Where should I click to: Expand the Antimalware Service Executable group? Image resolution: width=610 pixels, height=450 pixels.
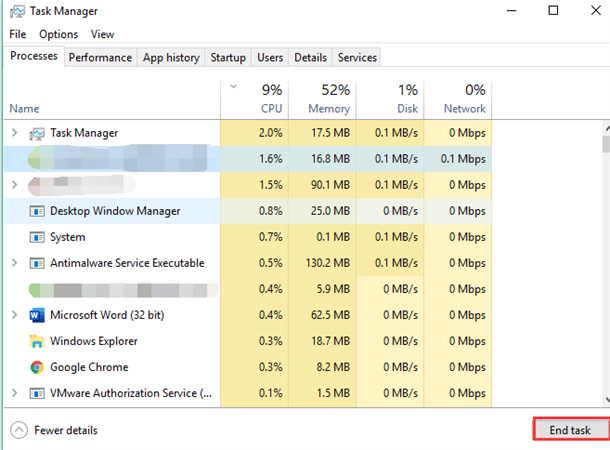[15, 263]
